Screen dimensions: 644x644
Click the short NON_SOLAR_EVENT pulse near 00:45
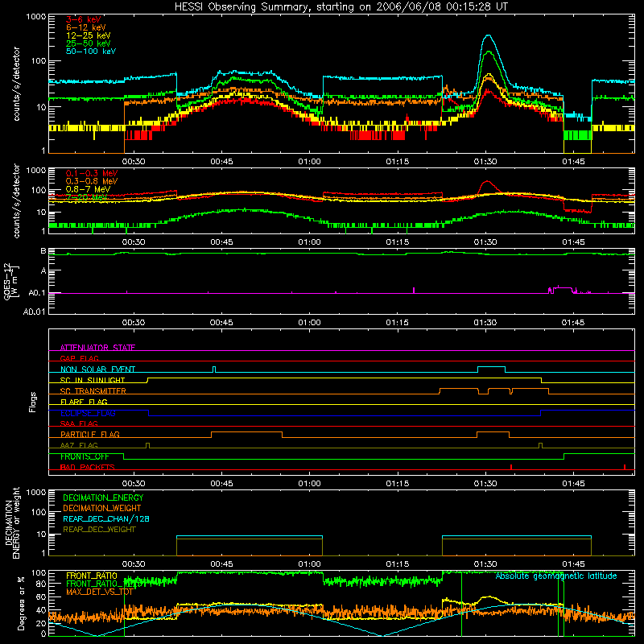click(x=214, y=369)
